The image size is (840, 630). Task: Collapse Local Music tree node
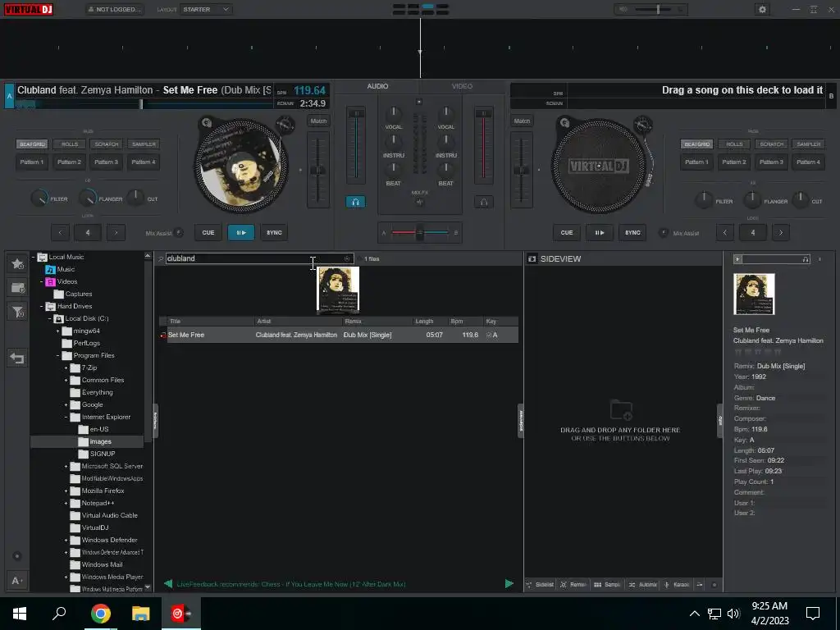(33, 257)
